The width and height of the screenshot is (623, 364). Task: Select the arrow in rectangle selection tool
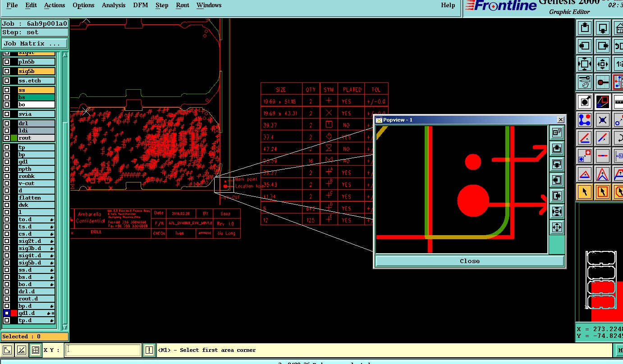[x=603, y=192]
